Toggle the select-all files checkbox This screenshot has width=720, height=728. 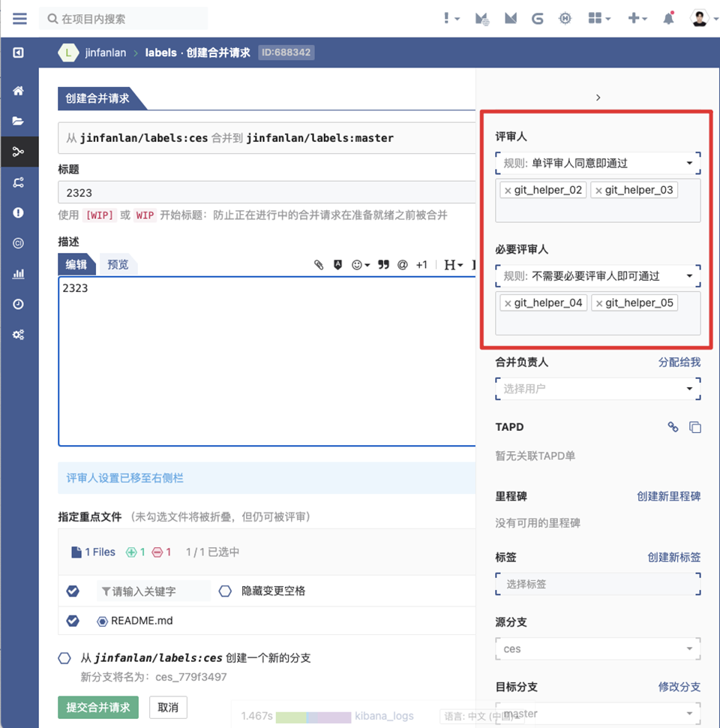pos(73,591)
